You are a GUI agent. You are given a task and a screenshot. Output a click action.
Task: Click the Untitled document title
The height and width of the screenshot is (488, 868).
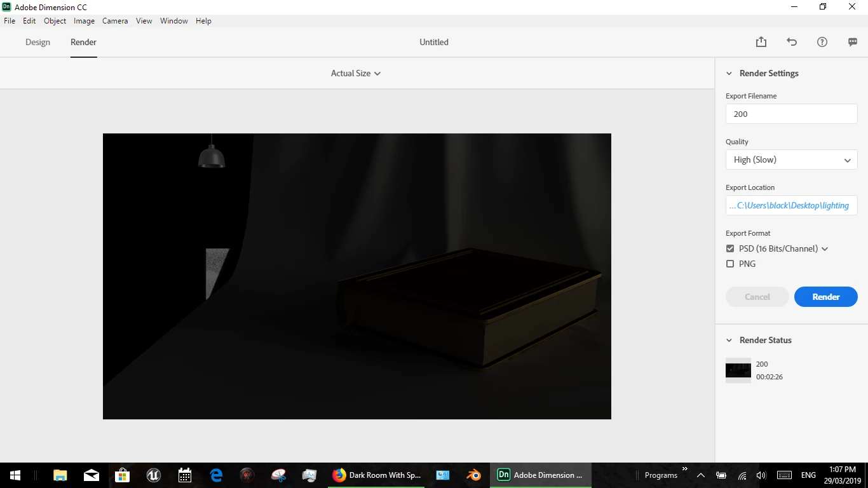(x=434, y=42)
